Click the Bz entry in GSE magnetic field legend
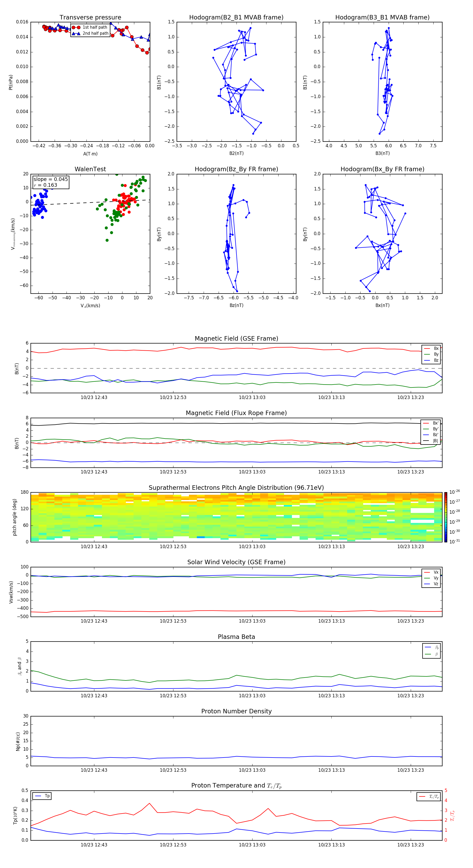 coord(431,360)
